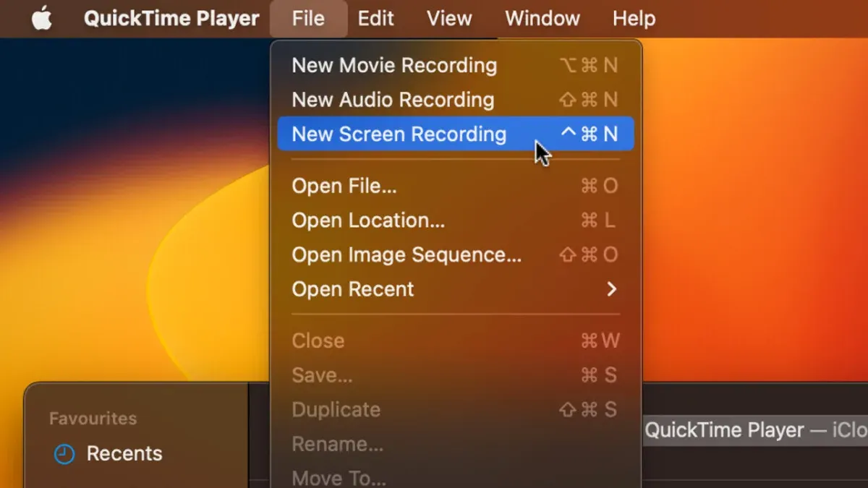
Task: Select New Screen Recording
Action: [x=456, y=134]
